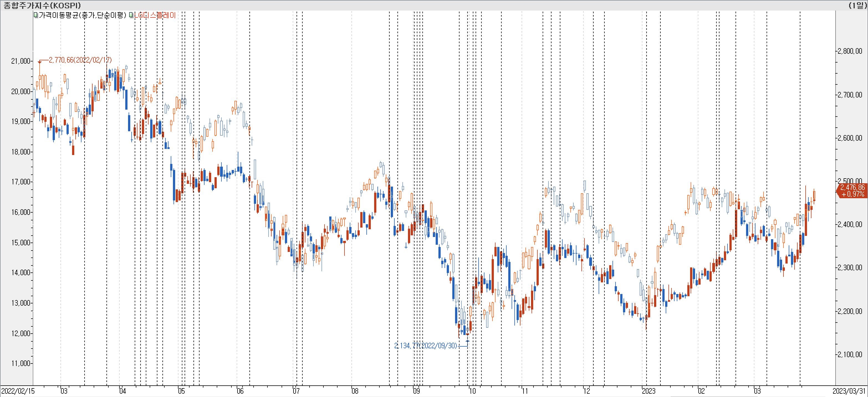This screenshot has width=868, height=397.
Task: Click the blue low-point marker at 2022/09/30
Action: tap(467, 341)
